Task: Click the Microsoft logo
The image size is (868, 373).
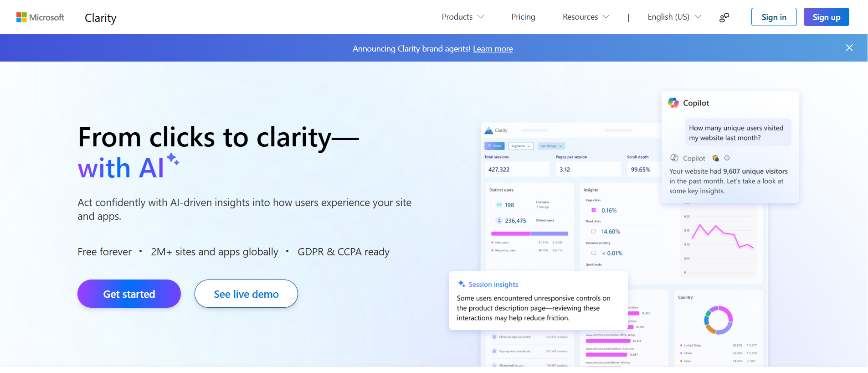Action: point(40,17)
